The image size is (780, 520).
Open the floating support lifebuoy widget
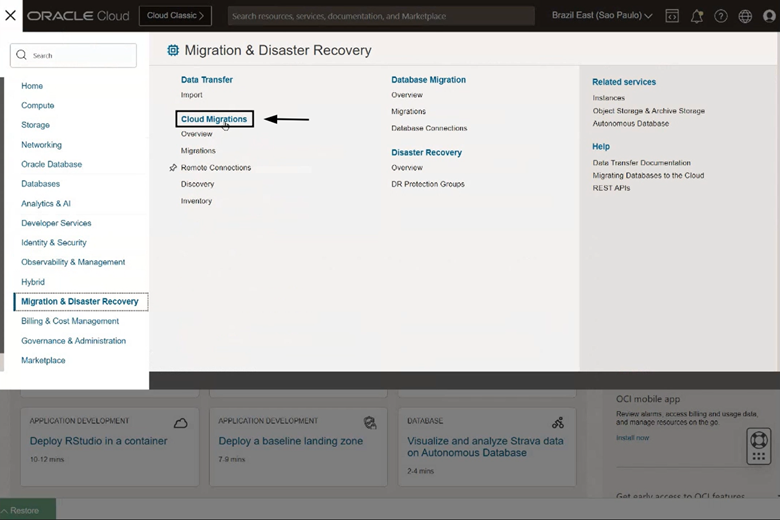click(759, 440)
